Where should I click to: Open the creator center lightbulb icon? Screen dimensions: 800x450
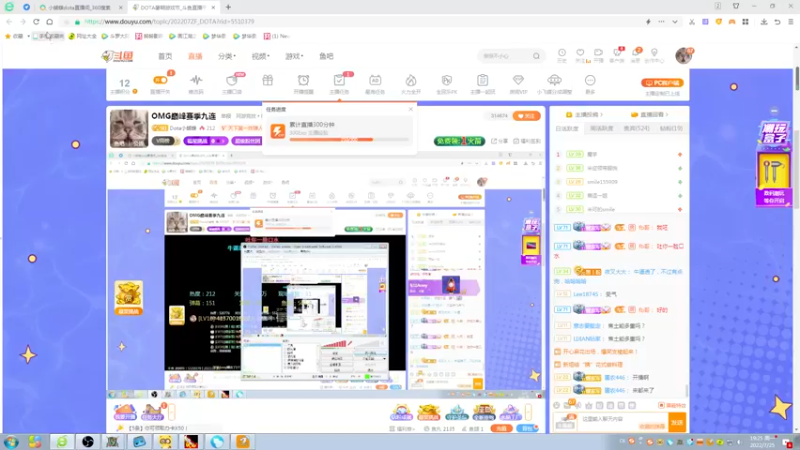[x=654, y=55]
